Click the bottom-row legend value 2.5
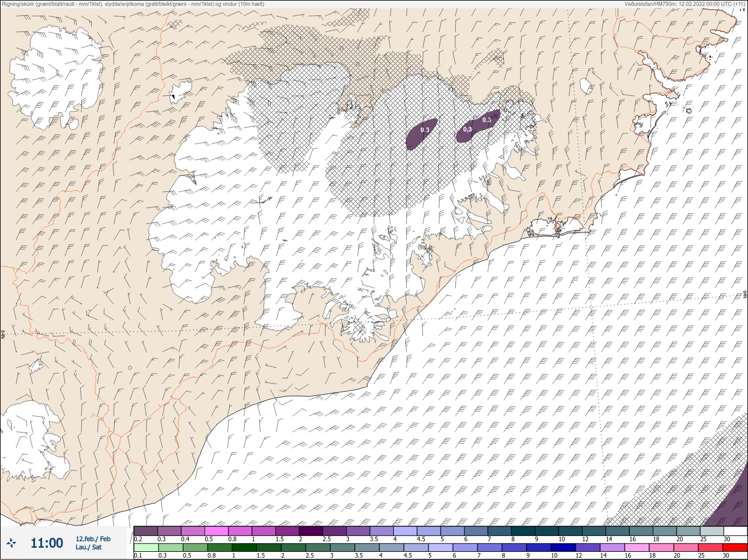Viewport: 748px width, 560px height. (x=310, y=555)
